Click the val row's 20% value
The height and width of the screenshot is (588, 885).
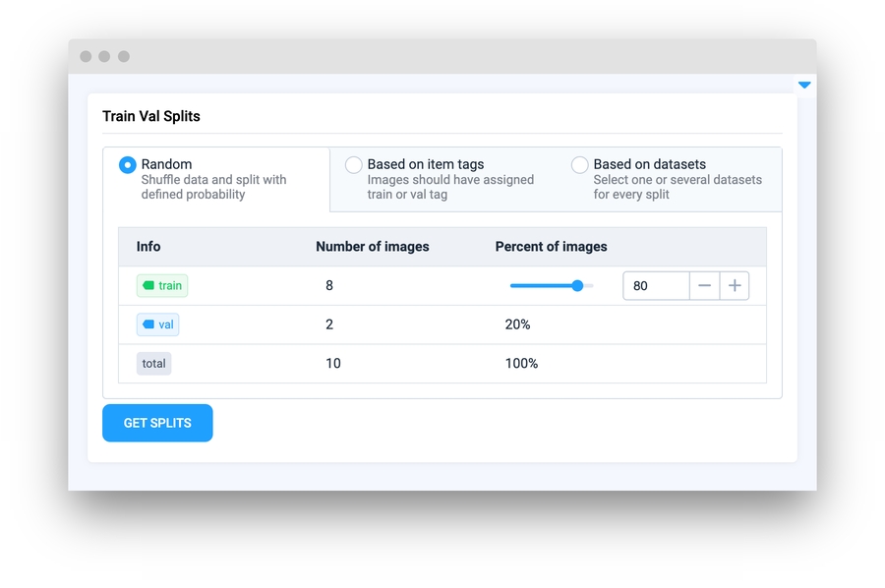click(x=517, y=324)
